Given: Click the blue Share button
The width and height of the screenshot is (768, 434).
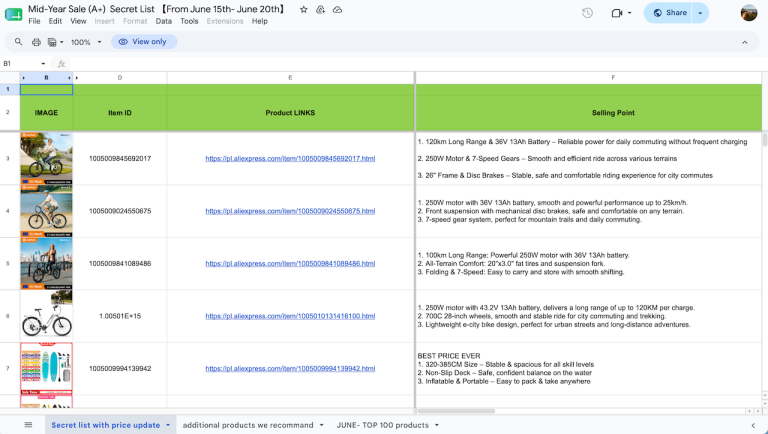Looking at the screenshot, I should (x=669, y=13).
